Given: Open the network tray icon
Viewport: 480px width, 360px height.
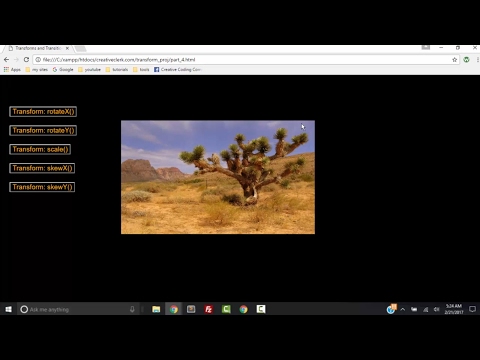Looking at the screenshot, I should (426, 310).
